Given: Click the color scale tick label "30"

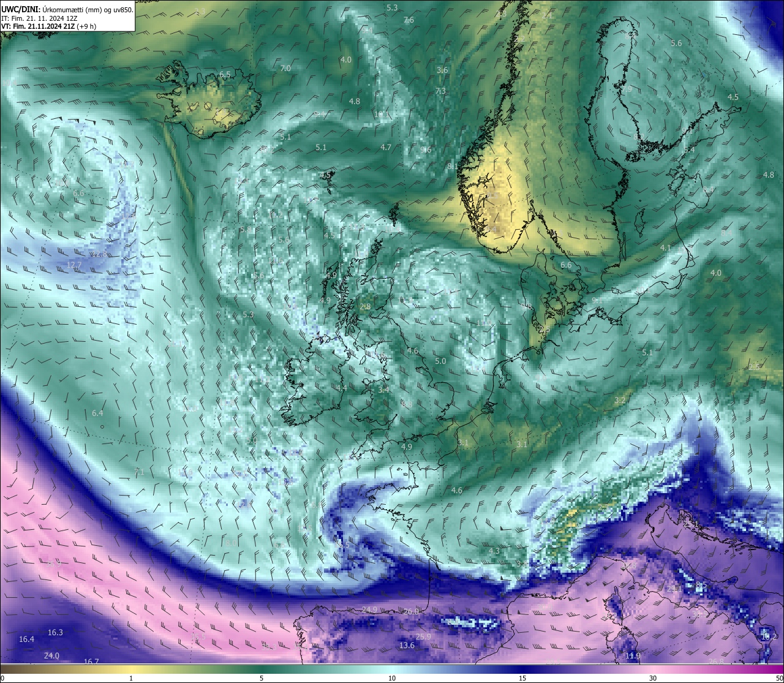Looking at the screenshot, I should [x=653, y=678].
